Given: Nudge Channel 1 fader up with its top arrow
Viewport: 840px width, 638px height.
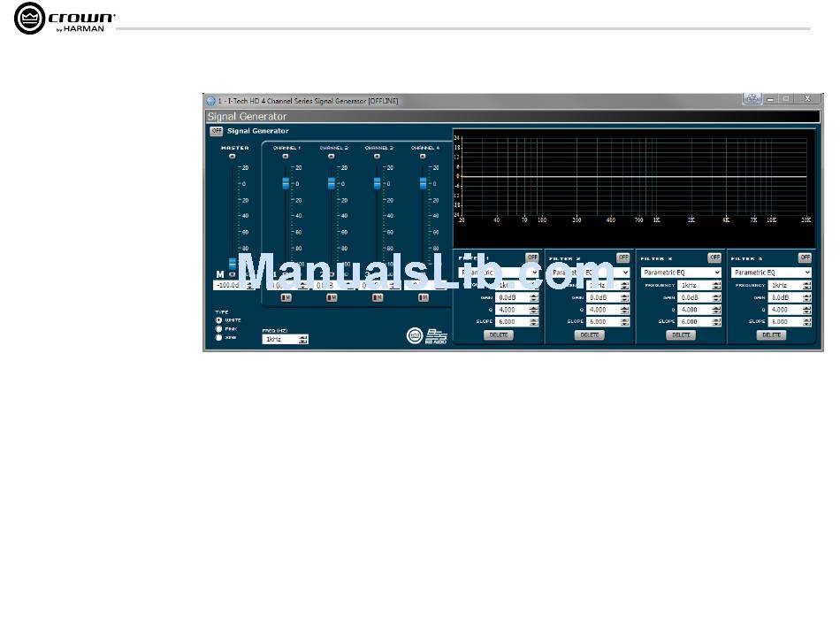Looking at the screenshot, I should pos(286,157).
